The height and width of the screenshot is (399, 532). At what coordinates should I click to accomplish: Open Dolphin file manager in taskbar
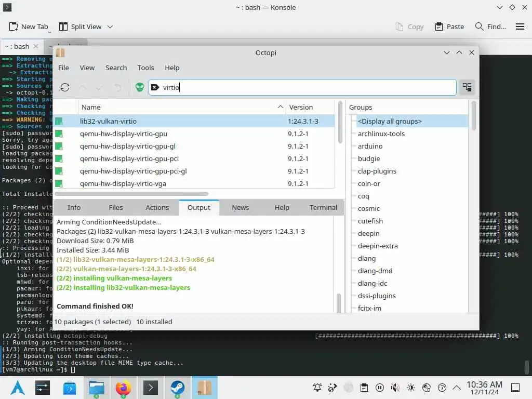[96, 388]
